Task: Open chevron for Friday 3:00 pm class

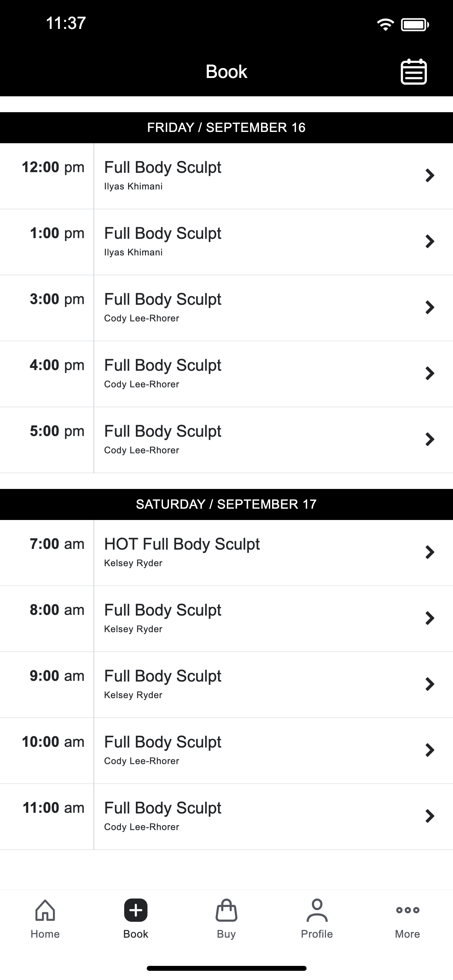Action: pos(430,307)
